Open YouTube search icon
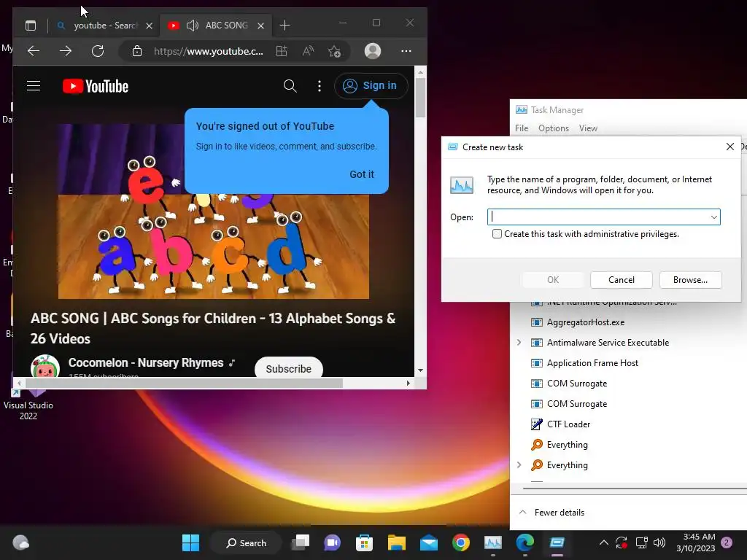The width and height of the screenshot is (747, 560). click(x=290, y=86)
